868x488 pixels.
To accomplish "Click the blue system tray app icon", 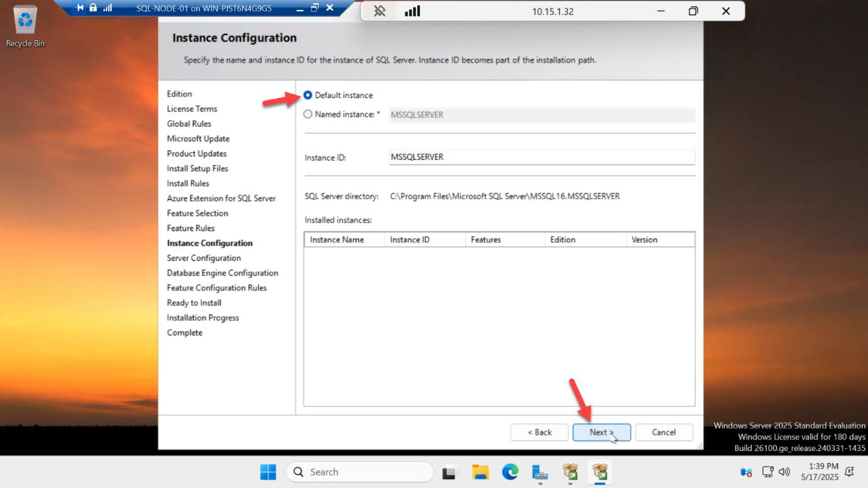I will point(746,472).
